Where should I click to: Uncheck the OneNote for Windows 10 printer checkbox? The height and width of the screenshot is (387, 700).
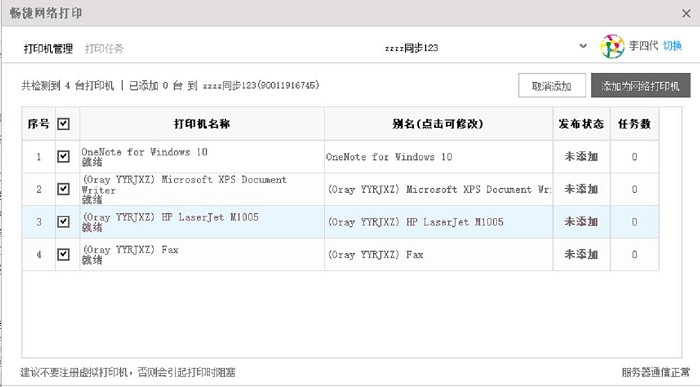click(x=63, y=156)
